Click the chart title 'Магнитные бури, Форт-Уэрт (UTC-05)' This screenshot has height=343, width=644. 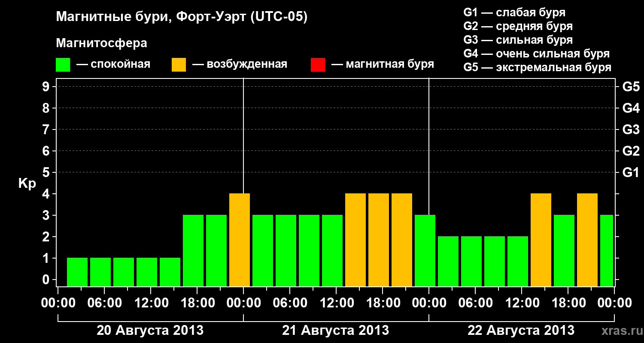click(x=182, y=17)
